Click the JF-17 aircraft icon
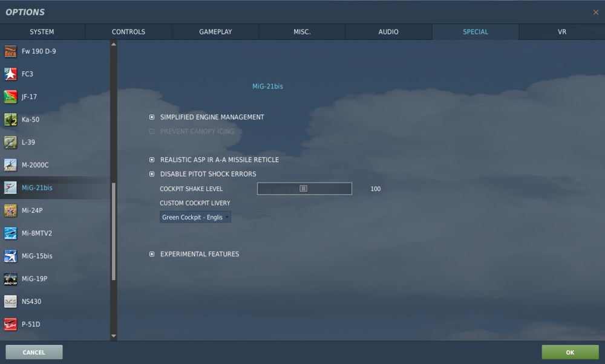 (10, 97)
